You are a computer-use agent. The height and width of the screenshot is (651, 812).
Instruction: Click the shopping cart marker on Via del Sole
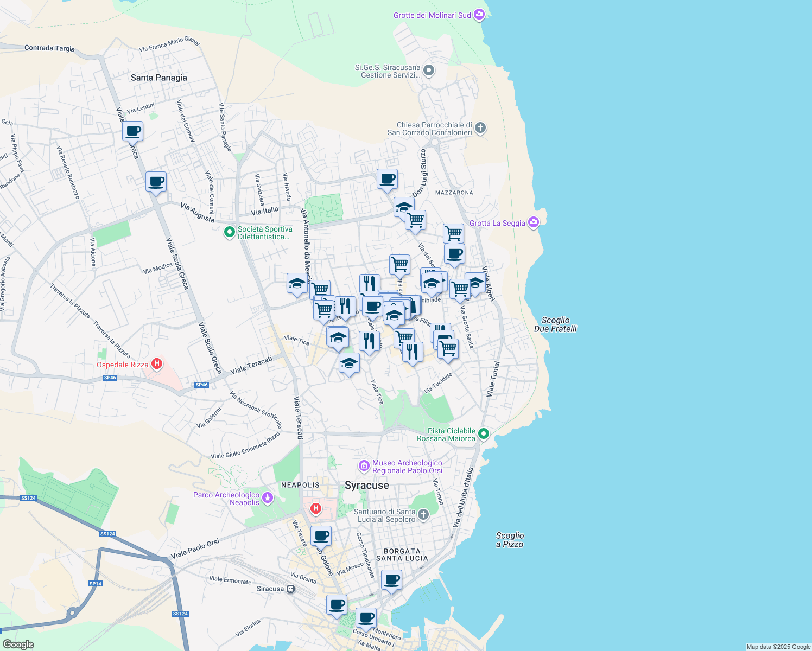[x=454, y=233]
